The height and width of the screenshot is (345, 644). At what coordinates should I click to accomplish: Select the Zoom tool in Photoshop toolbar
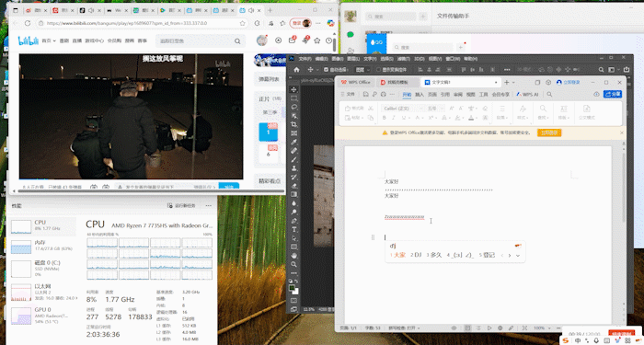click(293, 265)
